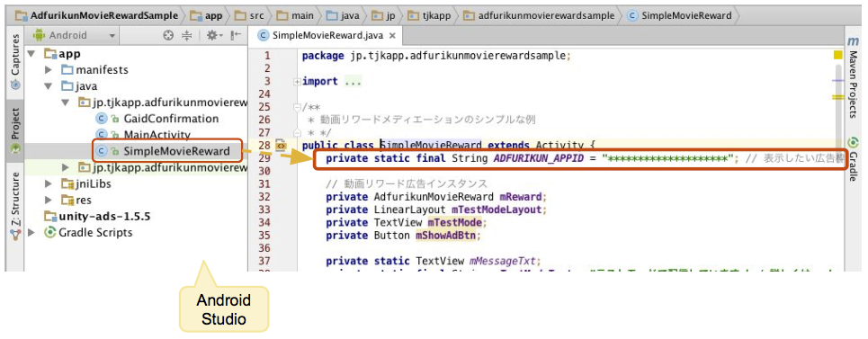Click the class icon beside MainActivity

click(x=101, y=134)
